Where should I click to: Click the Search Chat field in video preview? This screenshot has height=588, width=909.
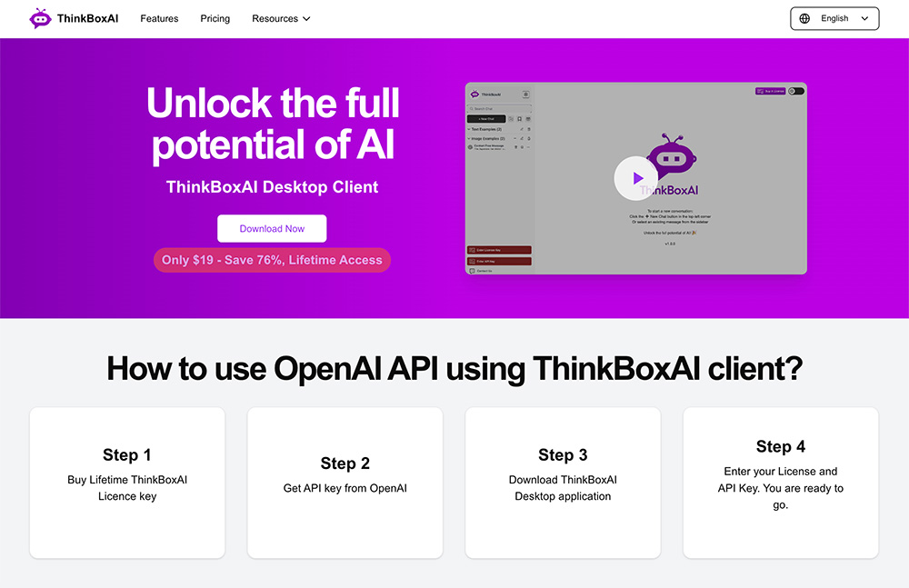(x=499, y=108)
